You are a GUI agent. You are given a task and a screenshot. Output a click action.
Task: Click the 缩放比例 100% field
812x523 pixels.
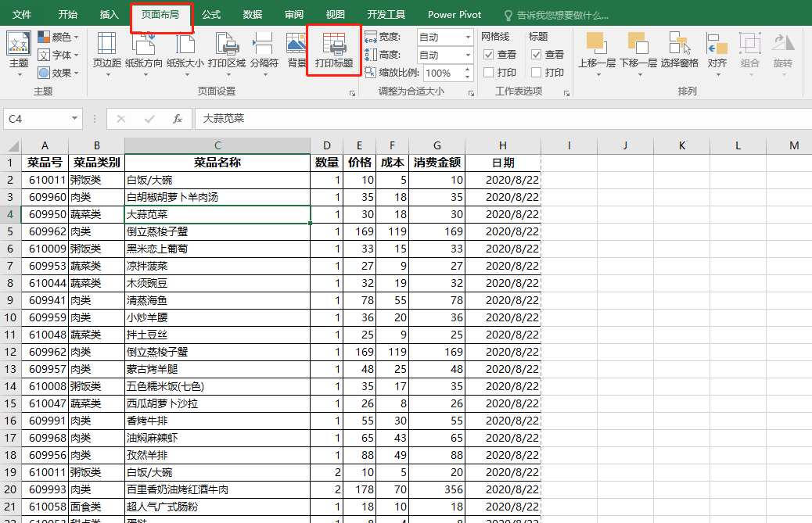coord(444,73)
